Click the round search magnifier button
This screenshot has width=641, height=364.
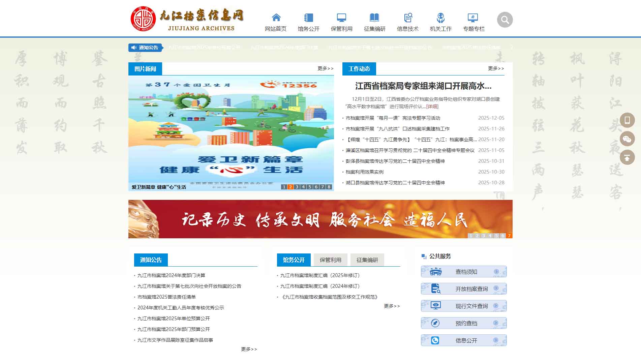pos(505,20)
